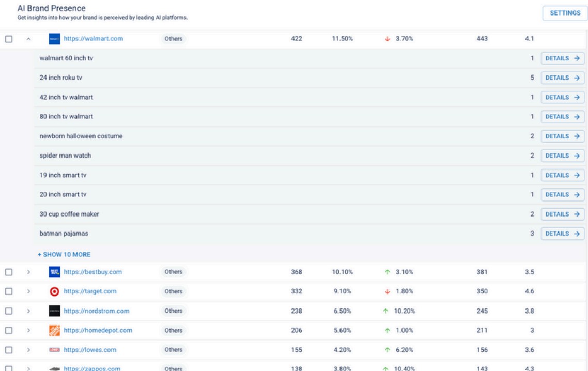Open the https://bestbuy.com link
This screenshot has width=588, height=371.
click(x=92, y=272)
